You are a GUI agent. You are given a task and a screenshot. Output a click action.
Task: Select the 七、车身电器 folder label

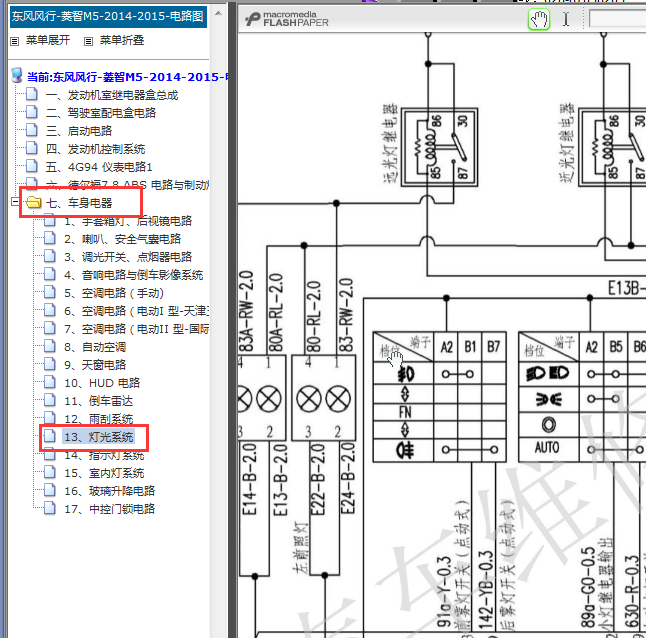pyautogui.click(x=79, y=203)
